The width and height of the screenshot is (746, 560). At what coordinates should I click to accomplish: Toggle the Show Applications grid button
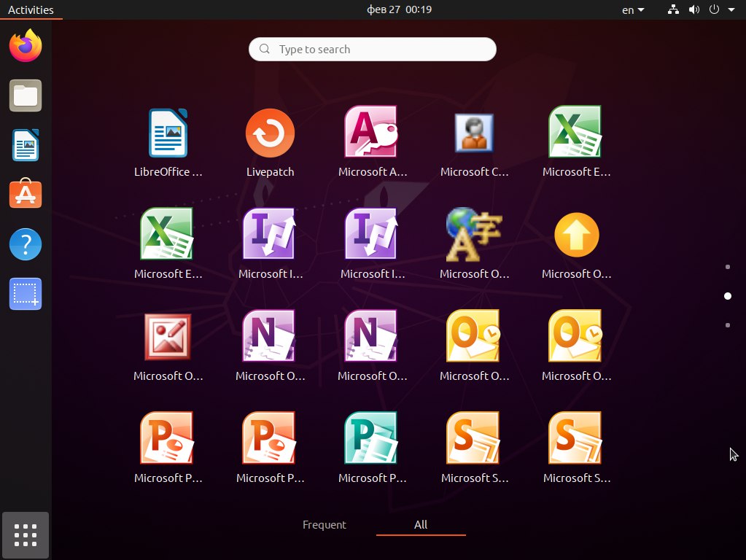(x=26, y=535)
